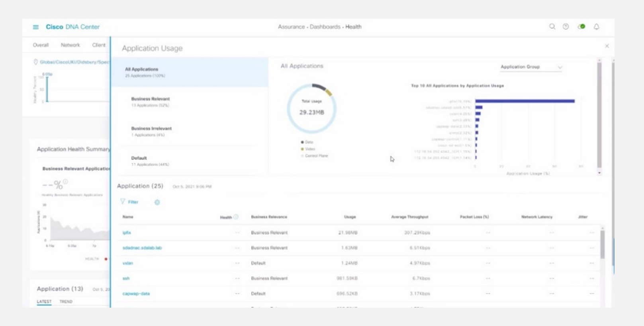
Task: Click the Data legend entry
Action: pos(307,142)
